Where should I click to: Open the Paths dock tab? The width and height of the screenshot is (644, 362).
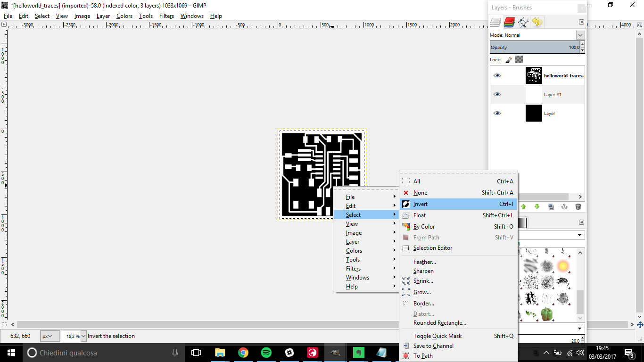523,22
